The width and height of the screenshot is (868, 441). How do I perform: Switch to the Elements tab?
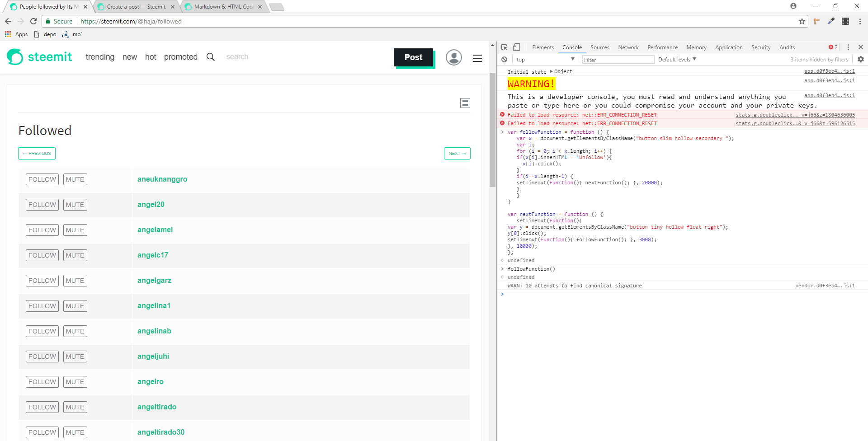pyautogui.click(x=543, y=47)
